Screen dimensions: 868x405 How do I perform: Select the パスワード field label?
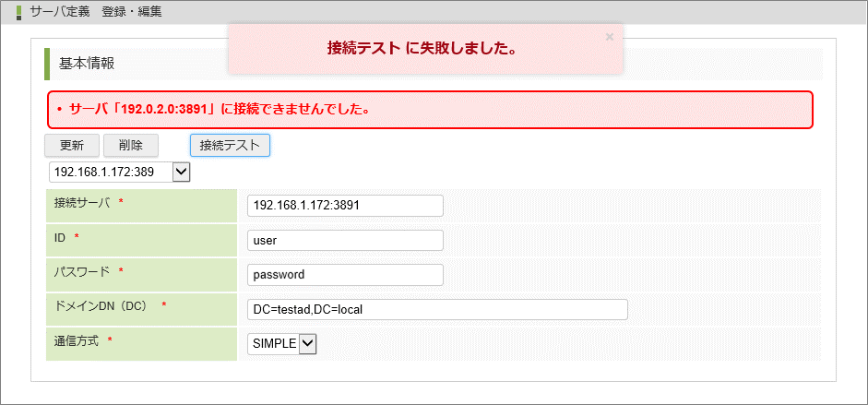[x=82, y=272]
